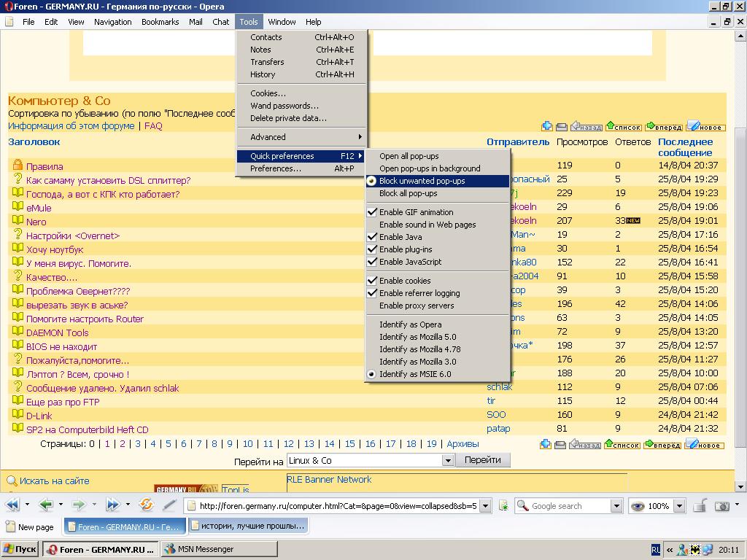The height and width of the screenshot is (560, 747).
Task: Disable 'Enable JavaScript' option
Action: [x=438, y=262]
